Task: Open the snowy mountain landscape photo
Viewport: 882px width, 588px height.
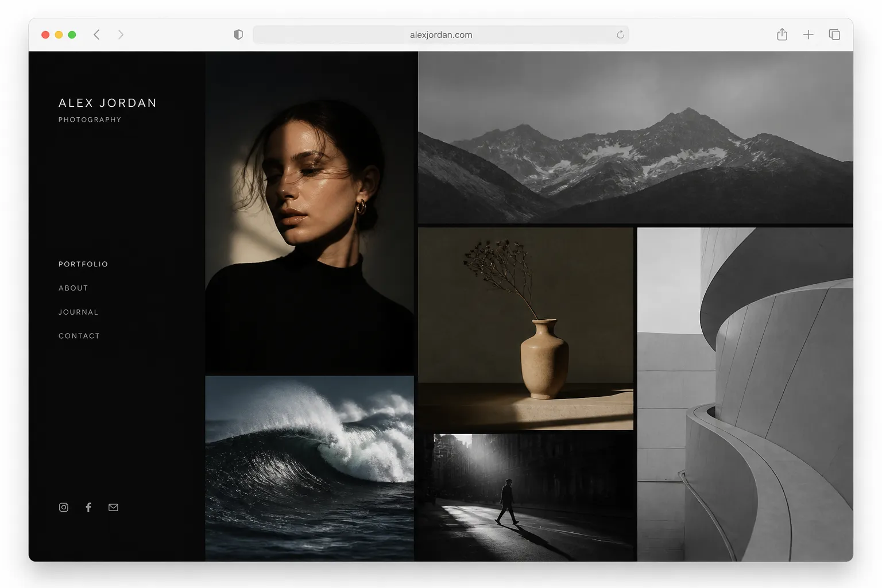Action: pos(635,137)
